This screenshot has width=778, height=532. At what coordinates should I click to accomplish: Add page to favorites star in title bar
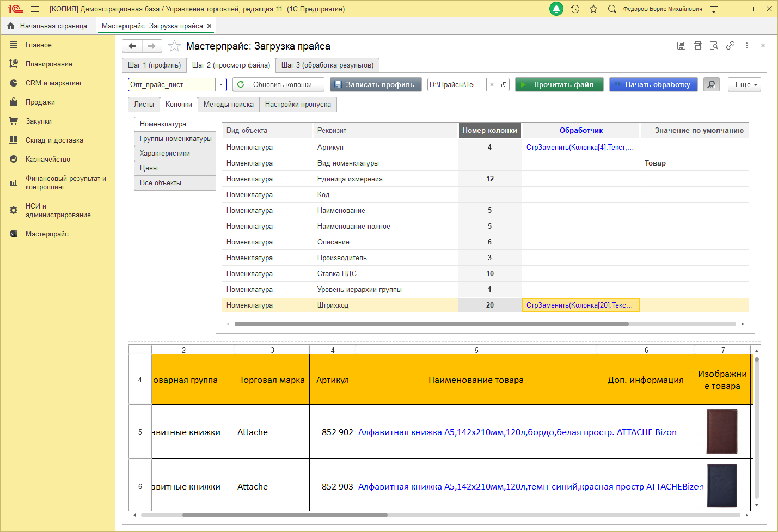(x=593, y=9)
